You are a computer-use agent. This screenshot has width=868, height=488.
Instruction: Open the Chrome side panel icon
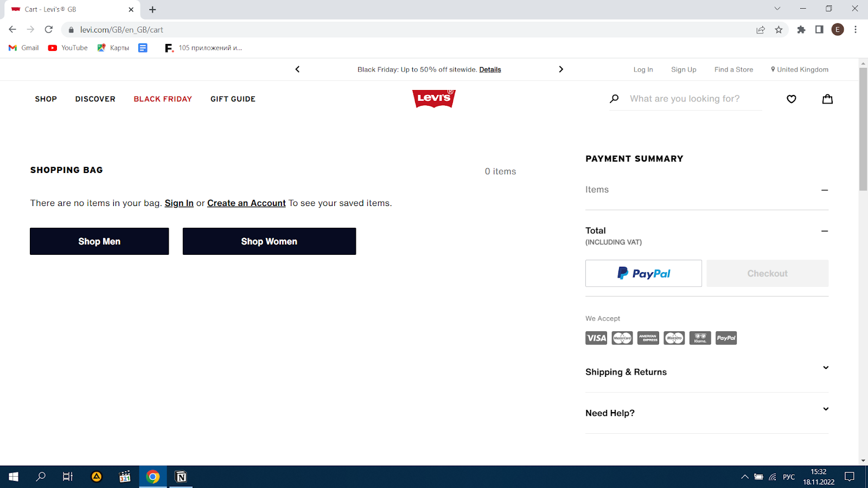[x=819, y=30]
